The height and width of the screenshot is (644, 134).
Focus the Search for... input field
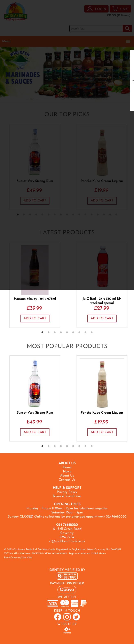click(96, 28)
